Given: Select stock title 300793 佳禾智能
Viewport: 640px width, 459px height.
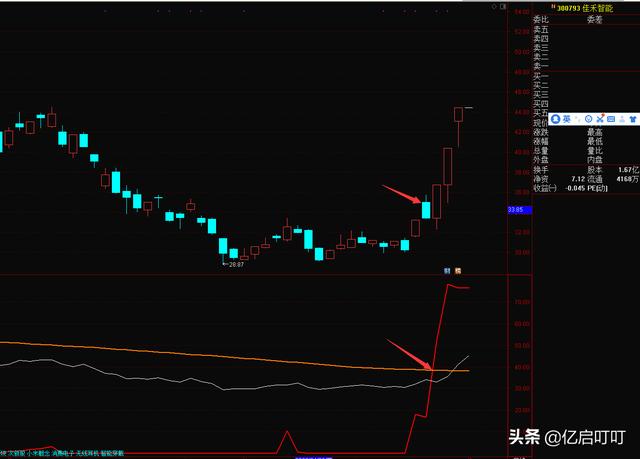Looking at the screenshot, I should [x=584, y=8].
